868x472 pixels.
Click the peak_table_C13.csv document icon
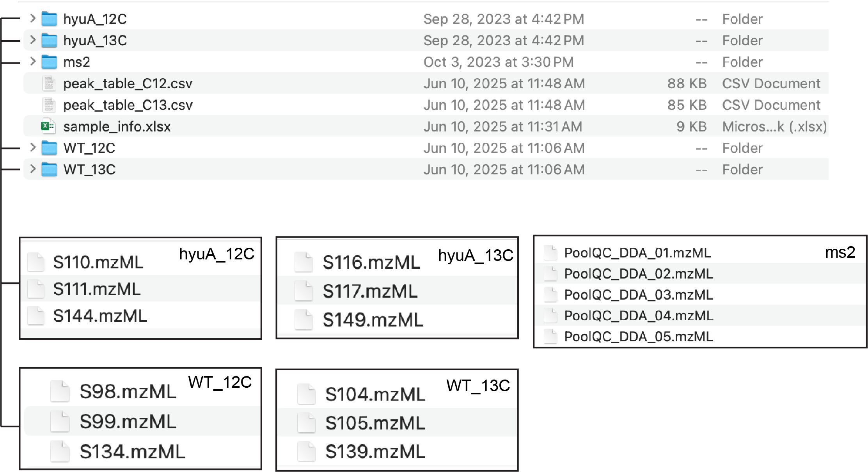[49, 105]
